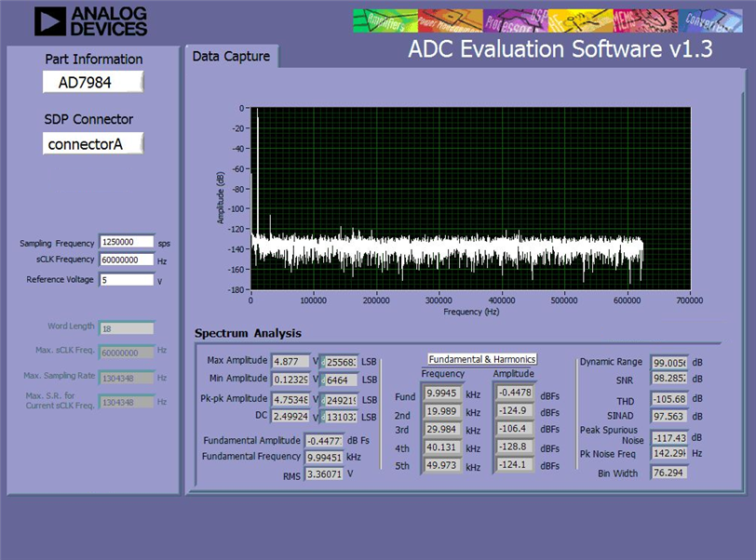Viewport: 756px width, 560px height.
Task: Click the purple Processors DSP banner tile
Action: [516, 20]
